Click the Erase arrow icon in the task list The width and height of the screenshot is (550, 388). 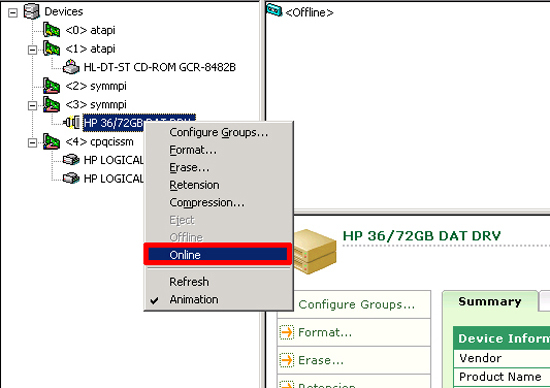(287, 360)
